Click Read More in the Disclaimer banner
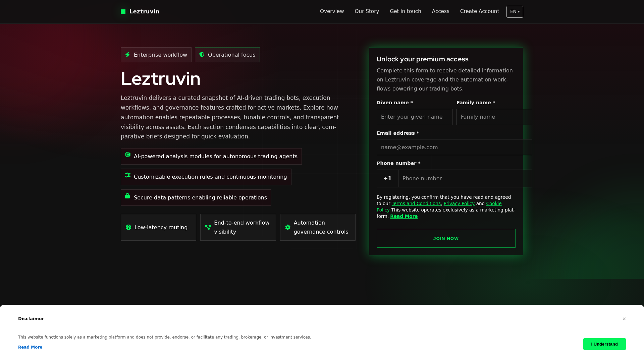The height and width of the screenshot is (362, 644). pos(30,347)
